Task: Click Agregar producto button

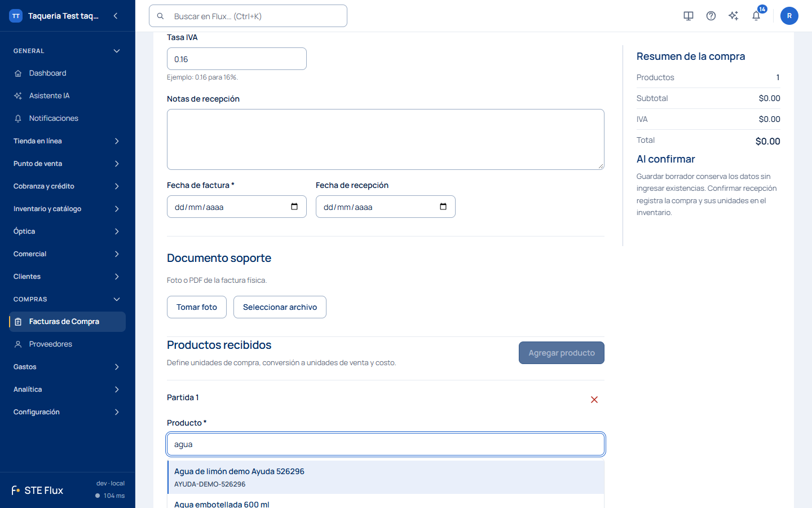Action: click(x=562, y=353)
